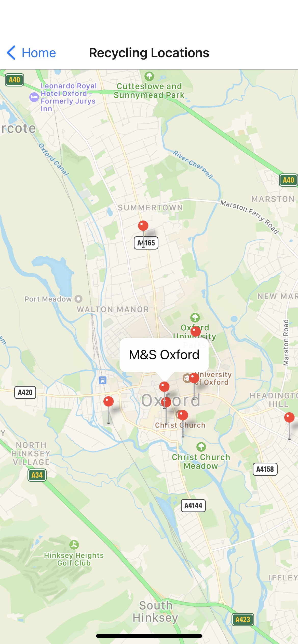Go back using the Home chevron
Screen dimensions: 298x644
pos(11,53)
